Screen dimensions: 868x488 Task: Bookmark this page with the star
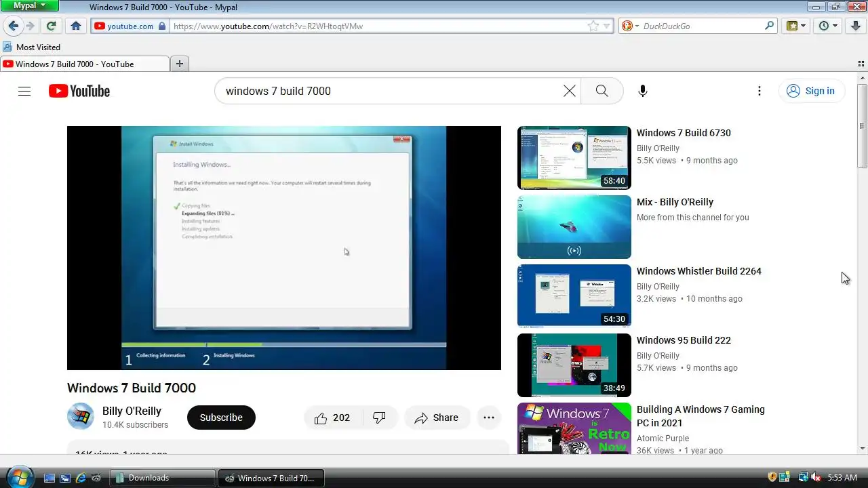pyautogui.click(x=593, y=26)
